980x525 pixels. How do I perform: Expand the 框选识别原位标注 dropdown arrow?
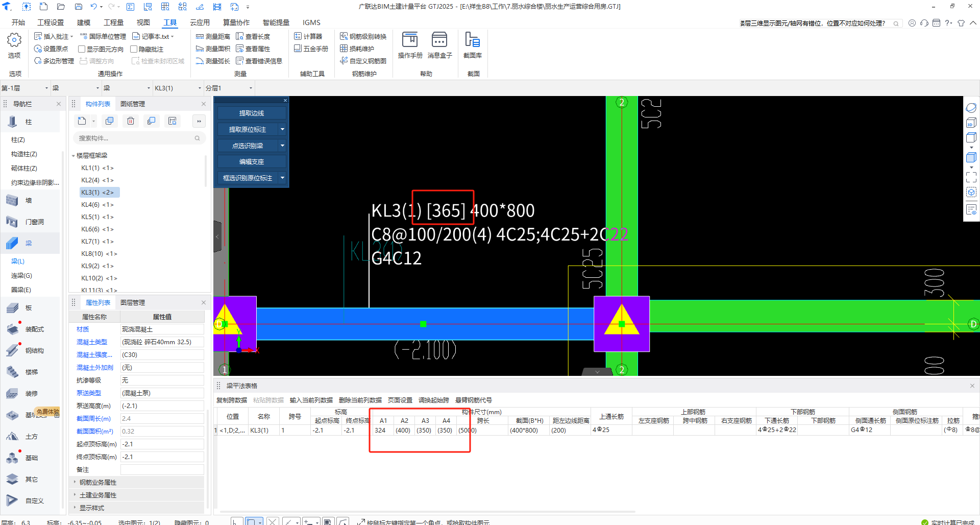[x=282, y=178]
